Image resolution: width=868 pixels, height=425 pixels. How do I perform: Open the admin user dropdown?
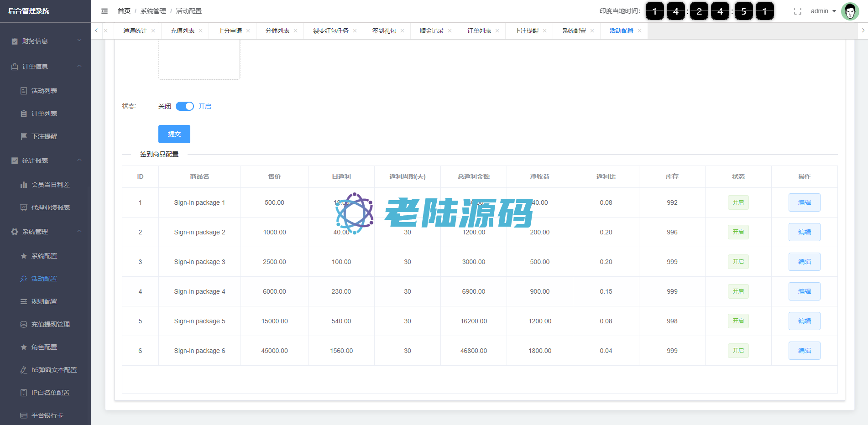(x=823, y=11)
